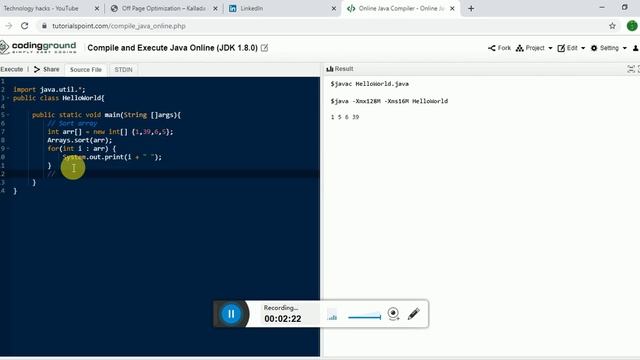Click the 'for(int i : arr)' line
Viewport: 640px width, 360px height.
point(82,148)
